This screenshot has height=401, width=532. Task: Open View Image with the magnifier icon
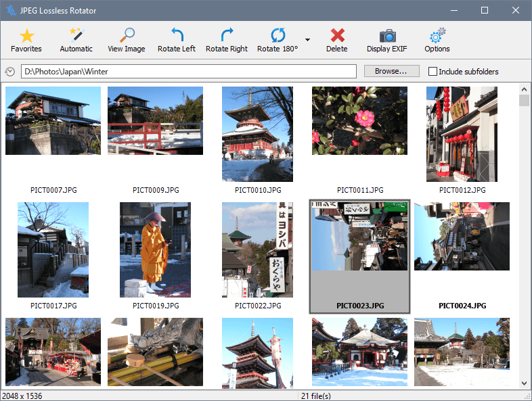(x=127, y=41)
